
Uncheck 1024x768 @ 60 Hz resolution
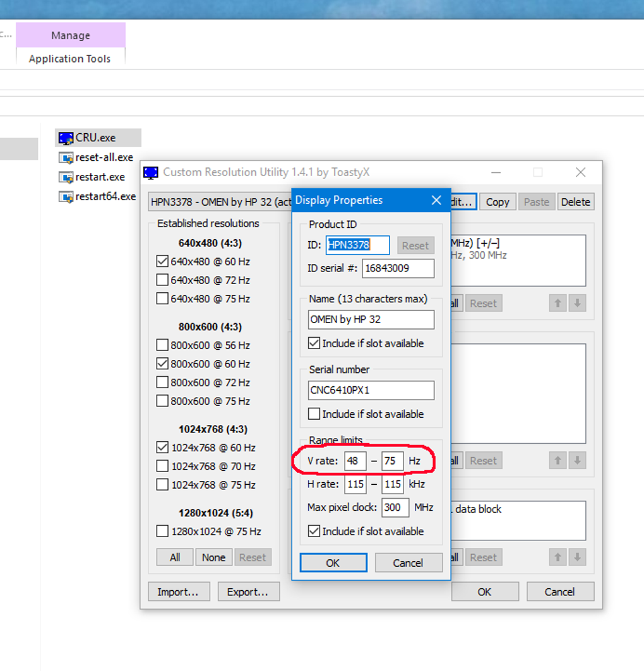pos(162,448)
